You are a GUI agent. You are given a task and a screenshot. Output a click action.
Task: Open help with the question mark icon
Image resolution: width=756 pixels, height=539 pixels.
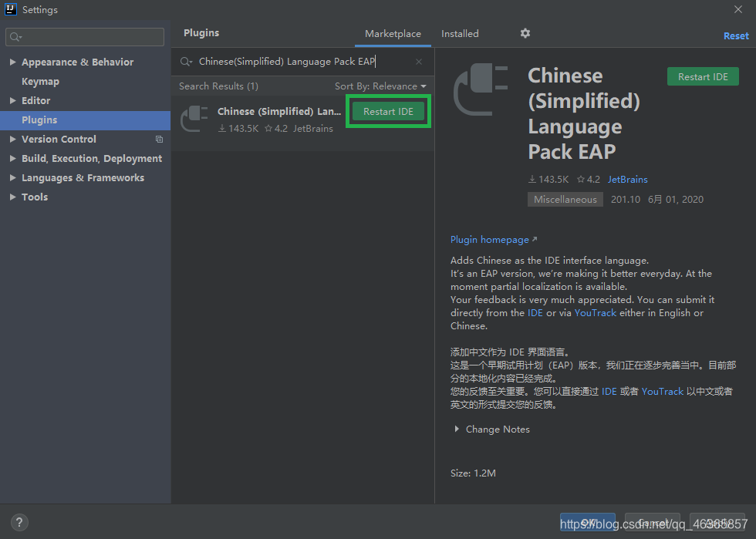pyautogui.click(x=19, y=522)
